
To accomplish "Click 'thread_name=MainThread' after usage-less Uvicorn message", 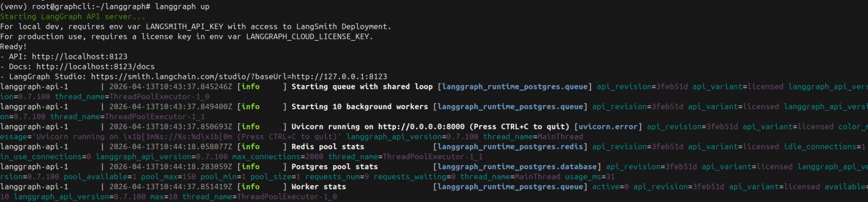I will pyautogui.click(x=533, y=136).
